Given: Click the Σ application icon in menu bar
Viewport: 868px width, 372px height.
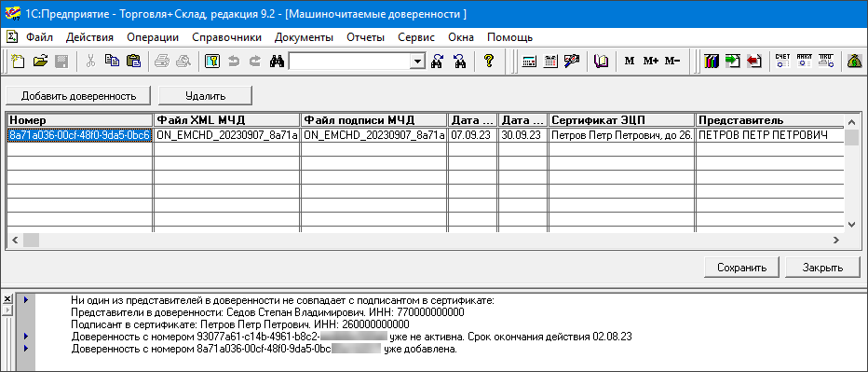Looking at the screenshot, I should point(11,37).
